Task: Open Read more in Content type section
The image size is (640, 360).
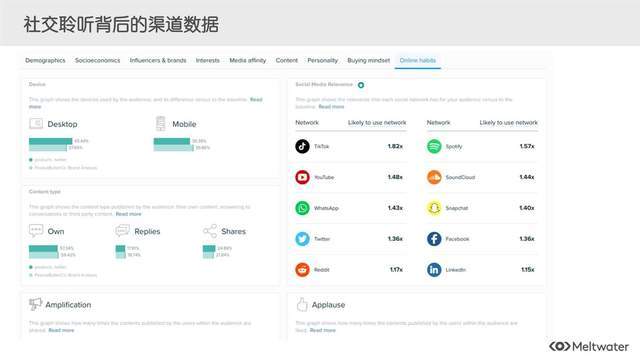Action: click(x=129, y=214)
